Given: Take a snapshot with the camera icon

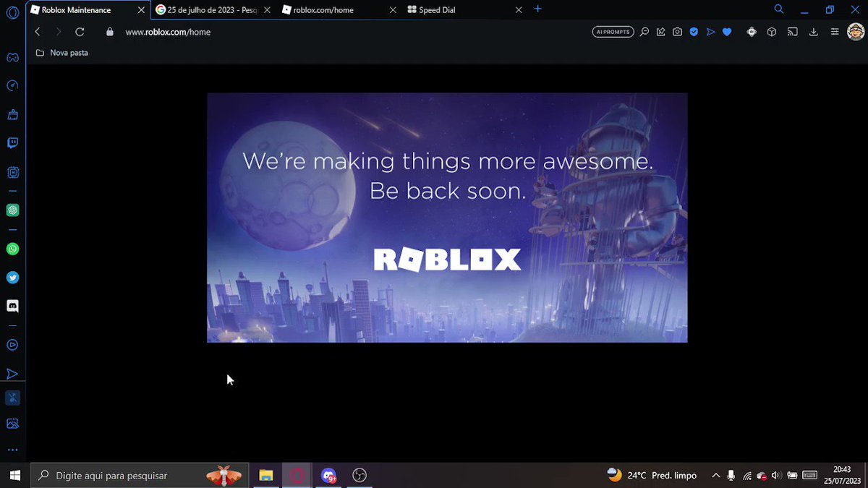Looking at the screenshot, I should click(677, 32).
